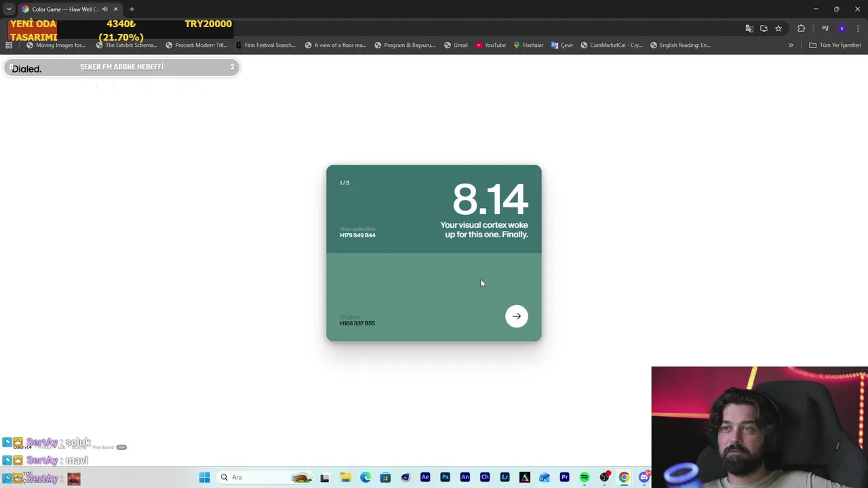Open the Chrome profile avatar
Screen dimensions: 868x488
842,28
